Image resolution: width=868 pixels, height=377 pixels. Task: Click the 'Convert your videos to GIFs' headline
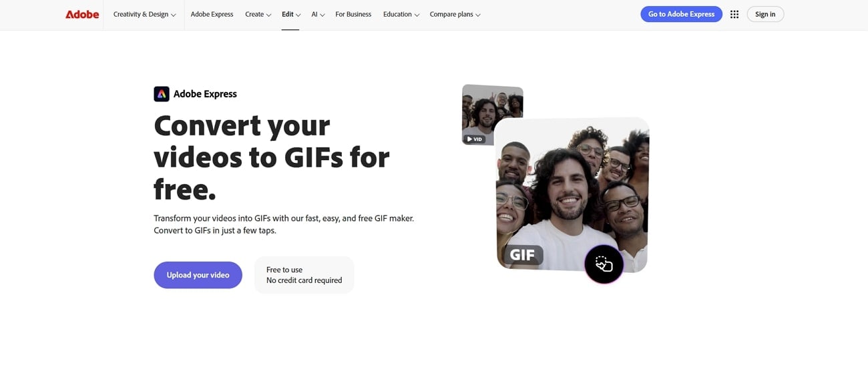point(272,157)
